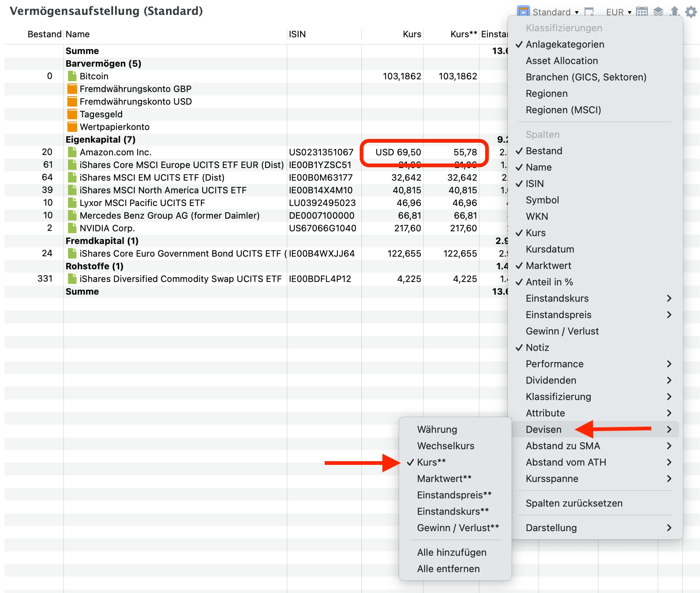Uncheck the Marktwert column
This screenshot has height=593, width=700.
click(x=595, y=266)
